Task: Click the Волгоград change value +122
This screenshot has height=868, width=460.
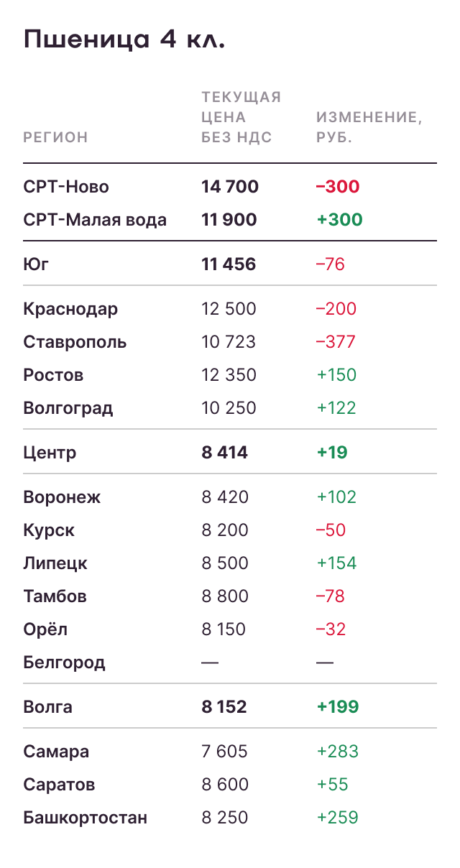Action: 336,408
